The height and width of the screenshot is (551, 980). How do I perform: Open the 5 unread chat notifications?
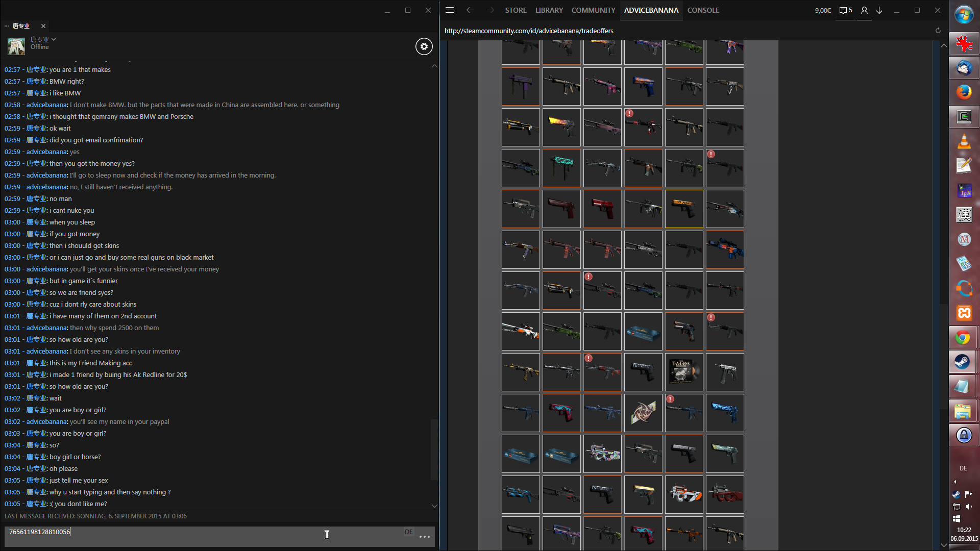point(846,10)
